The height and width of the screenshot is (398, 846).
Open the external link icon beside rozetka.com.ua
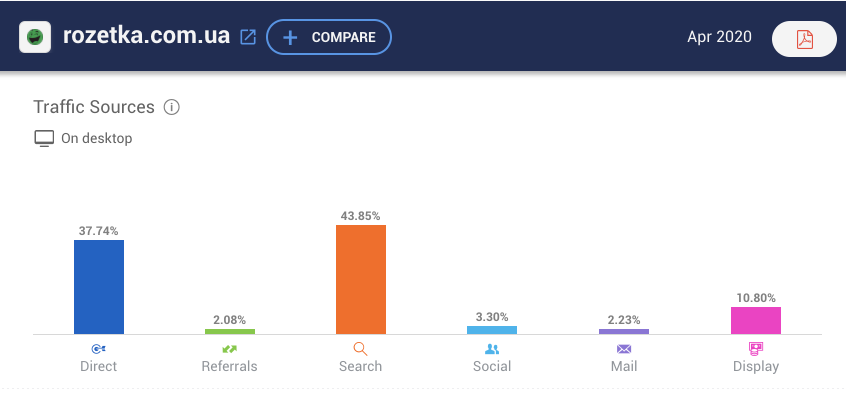pos(248,37)
